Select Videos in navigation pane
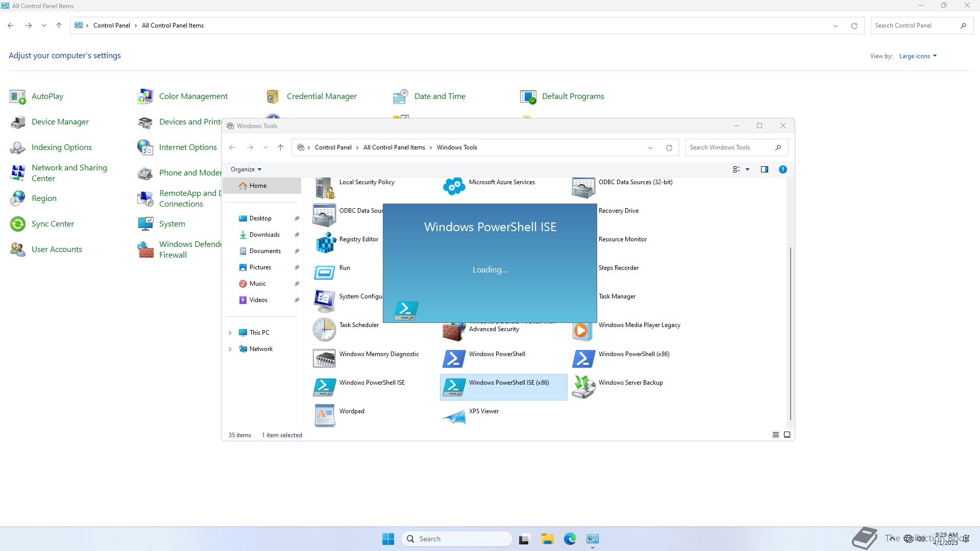Viewport: 980px width, 551px height. click(x=262, y=300)
